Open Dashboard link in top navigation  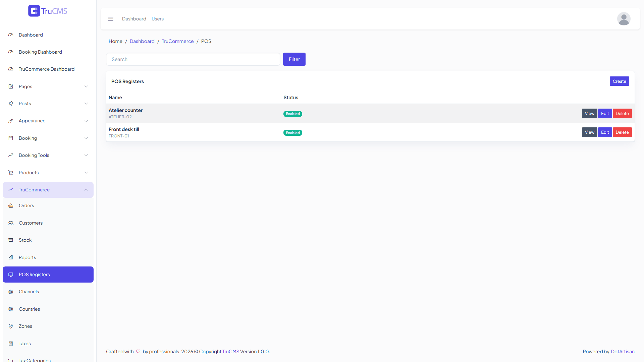coord(134,19)
